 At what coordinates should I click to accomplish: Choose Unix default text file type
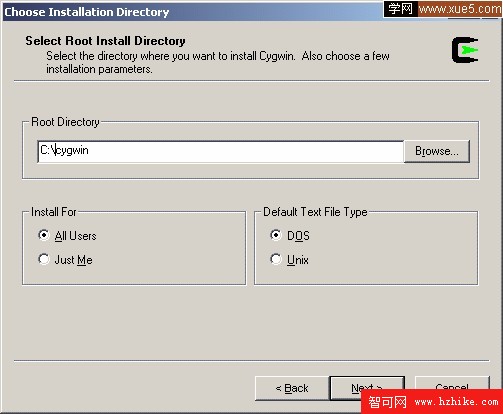pyautogui.click(x=276, y=259)
